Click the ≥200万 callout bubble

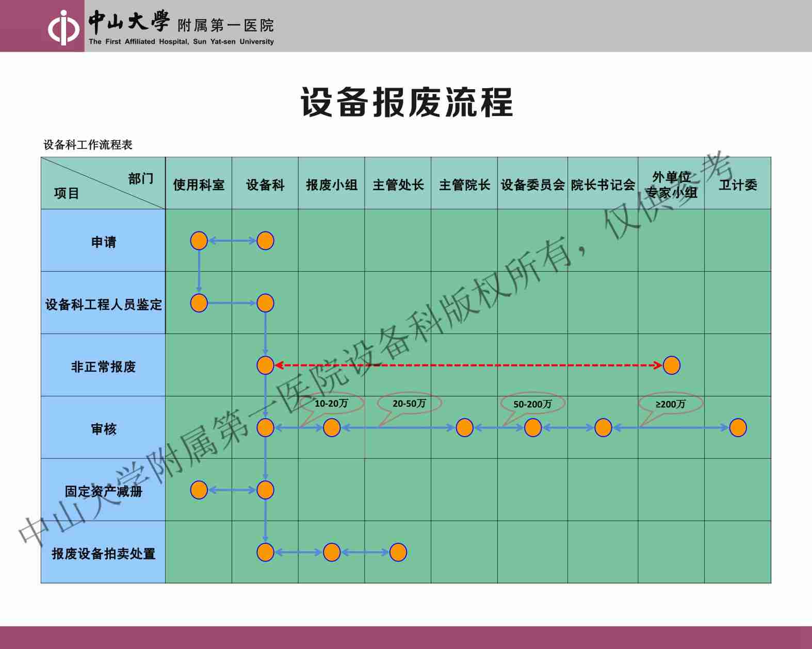click(x=671, y=404)
